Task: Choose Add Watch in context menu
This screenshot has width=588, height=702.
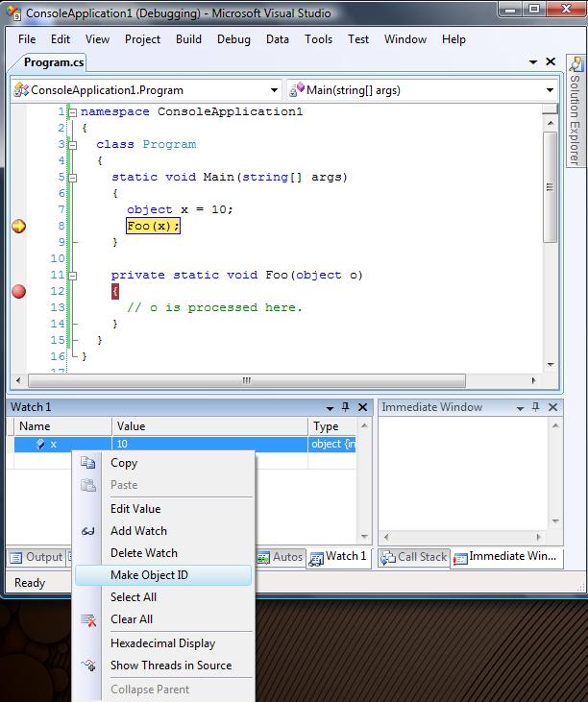Action: (x=163, y=531)
